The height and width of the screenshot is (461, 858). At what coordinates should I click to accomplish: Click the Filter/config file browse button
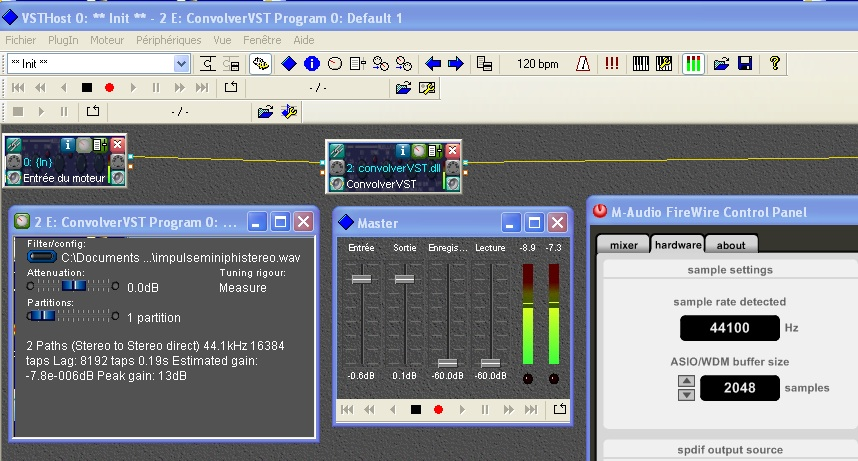tap(42, 257)
